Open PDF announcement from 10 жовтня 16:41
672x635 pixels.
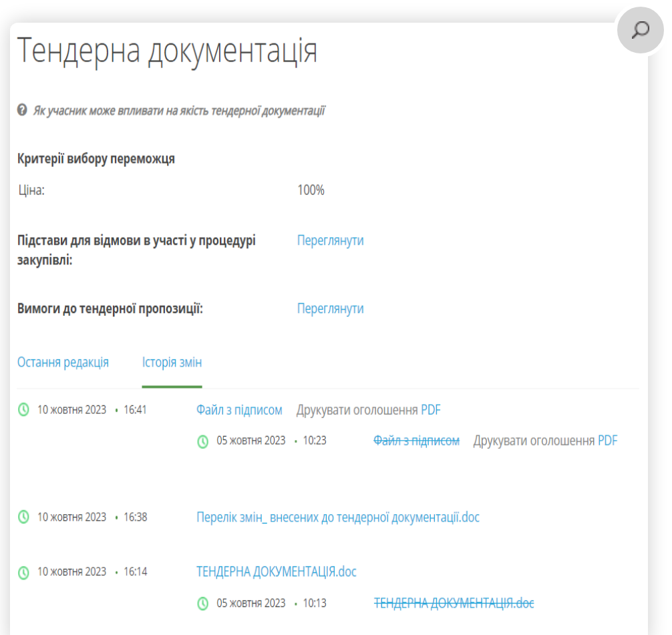click(431, 410)
